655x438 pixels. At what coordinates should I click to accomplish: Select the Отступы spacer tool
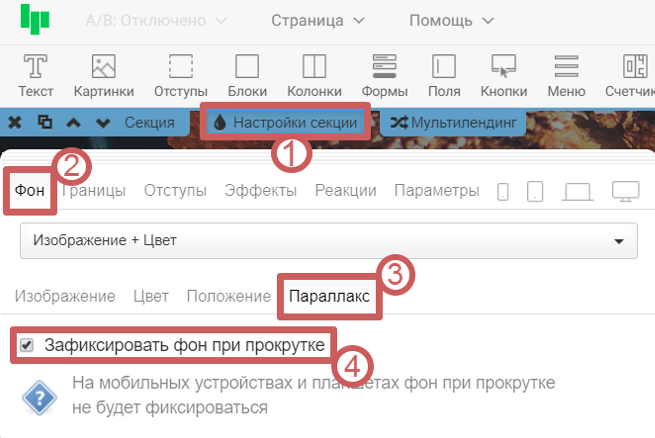180,67
